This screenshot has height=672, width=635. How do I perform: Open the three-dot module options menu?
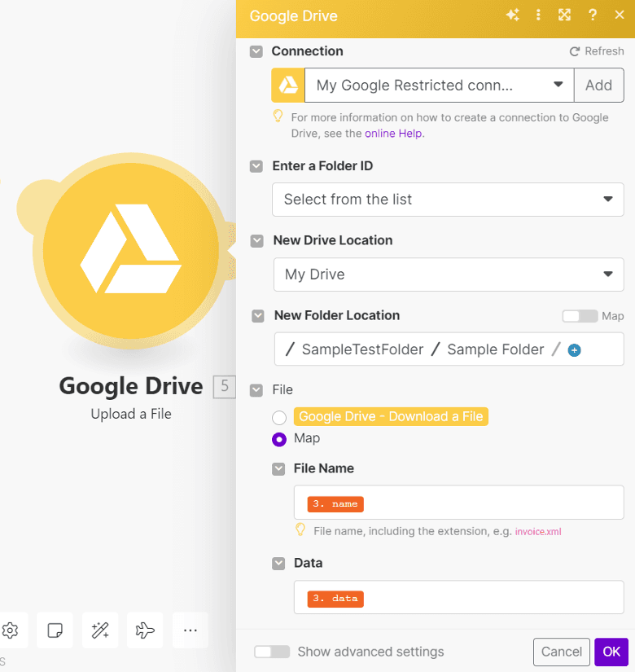pyautogui.click(x=538, y=15)
